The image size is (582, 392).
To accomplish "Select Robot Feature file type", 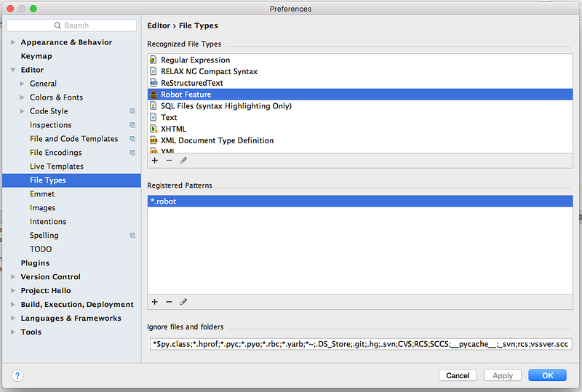I will [x=360, y=95].
